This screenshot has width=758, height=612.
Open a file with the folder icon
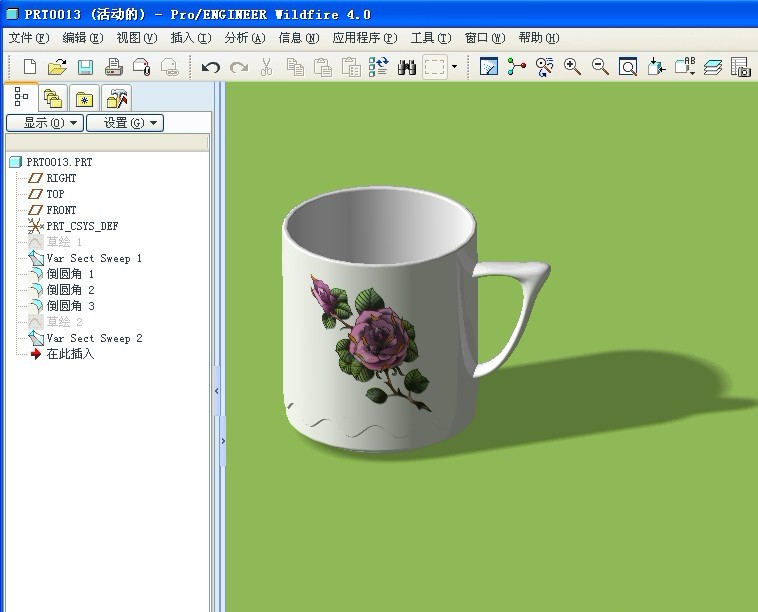(58, 67)
